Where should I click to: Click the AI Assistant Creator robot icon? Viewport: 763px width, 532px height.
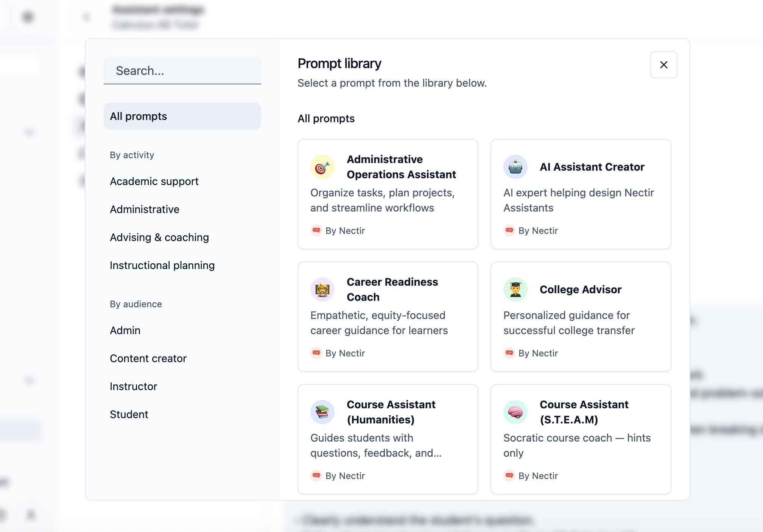515,166
